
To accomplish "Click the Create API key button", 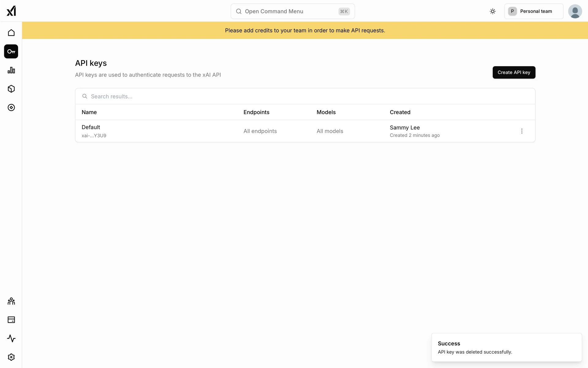I will (514, 72).
